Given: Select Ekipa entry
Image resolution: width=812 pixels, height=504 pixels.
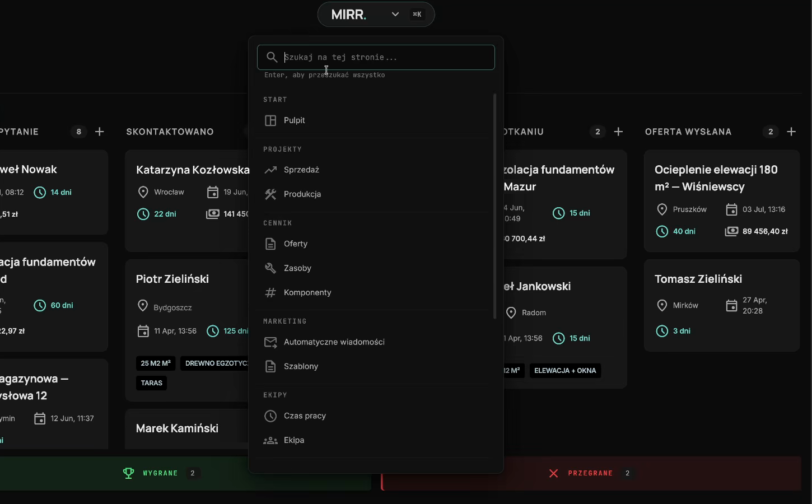Looking at the screenshot, I should [372, 440].
